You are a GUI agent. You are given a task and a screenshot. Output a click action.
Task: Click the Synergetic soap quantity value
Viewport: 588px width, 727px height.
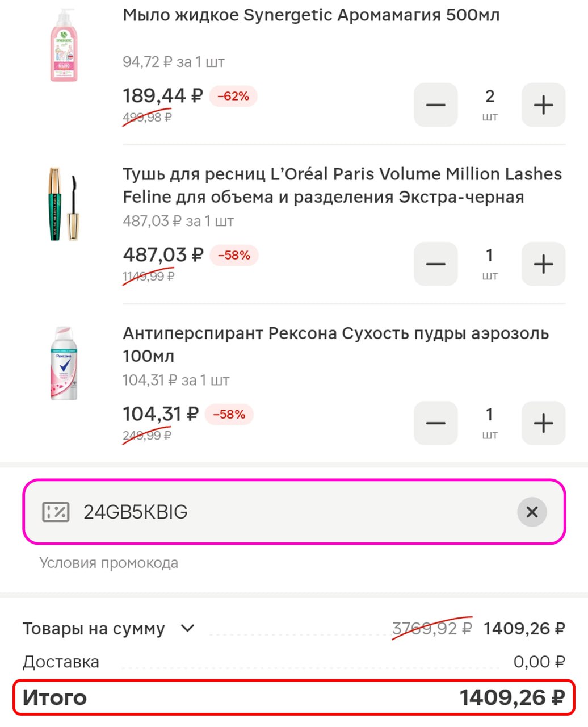coord(490,97)
